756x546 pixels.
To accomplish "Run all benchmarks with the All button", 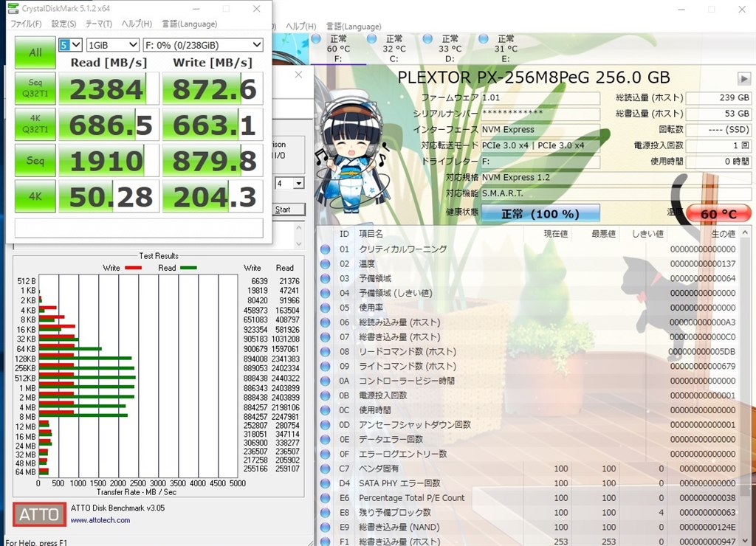I will click(x=35, y=52).
